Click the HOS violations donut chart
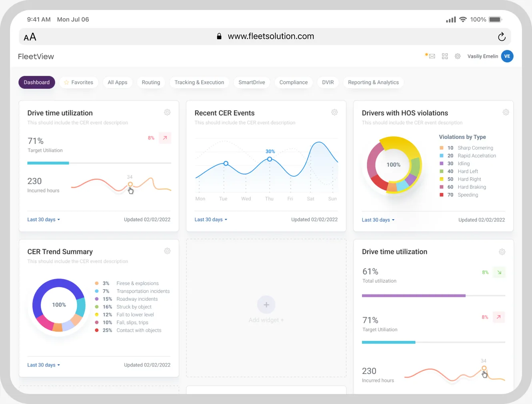The image size is (532, 404). coord(394,165)
